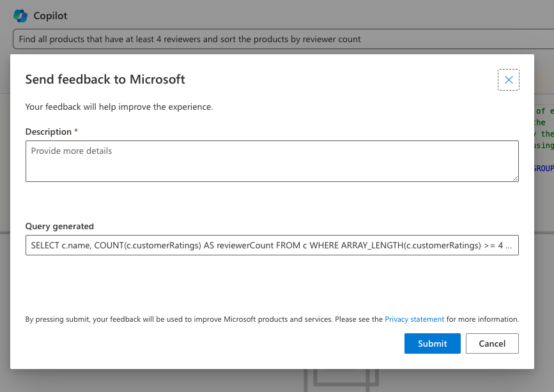Click the Copilot prompt input box
Image resolution: width=554 pixels, height=392 pixels.
tap(283, 39)
